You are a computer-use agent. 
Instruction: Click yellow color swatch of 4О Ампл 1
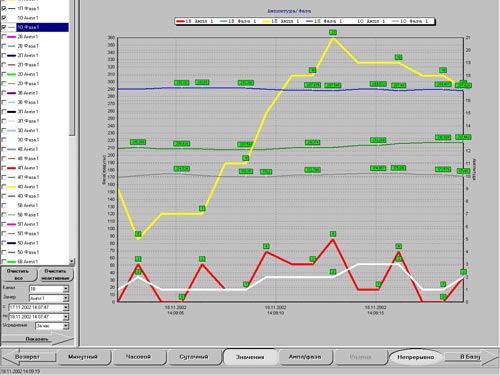(x=12, y=187)
